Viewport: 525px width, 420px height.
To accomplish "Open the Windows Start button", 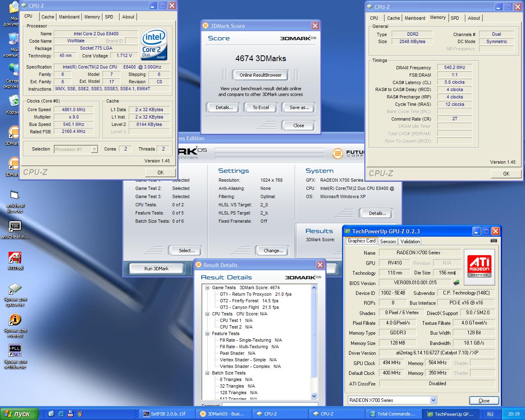I will click(19, 414).
